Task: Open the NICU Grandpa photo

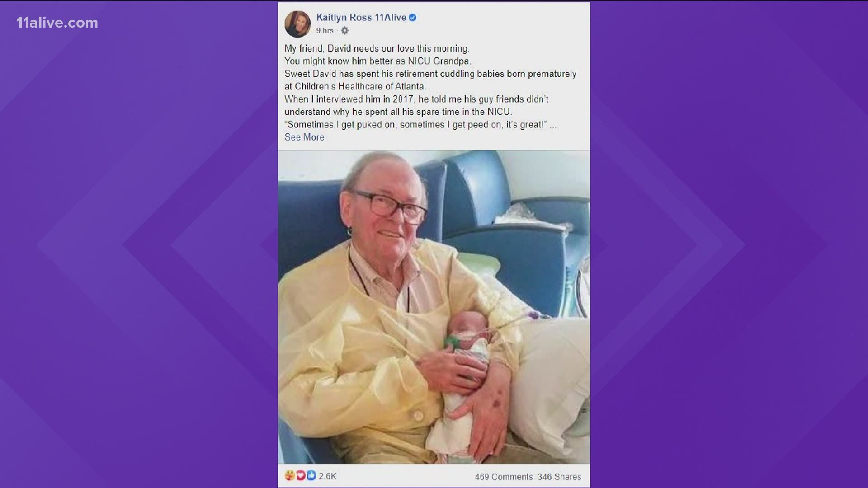Action: coord(434,307)
